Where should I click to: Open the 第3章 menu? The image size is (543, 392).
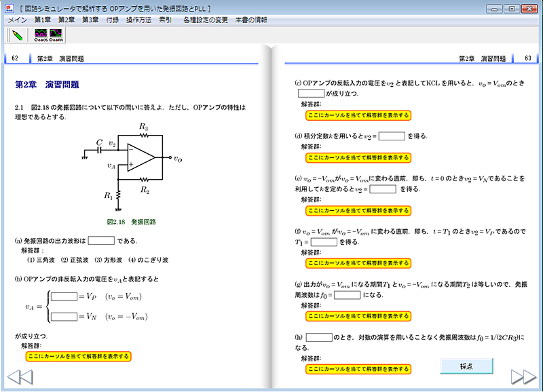(x=90, y=20)
